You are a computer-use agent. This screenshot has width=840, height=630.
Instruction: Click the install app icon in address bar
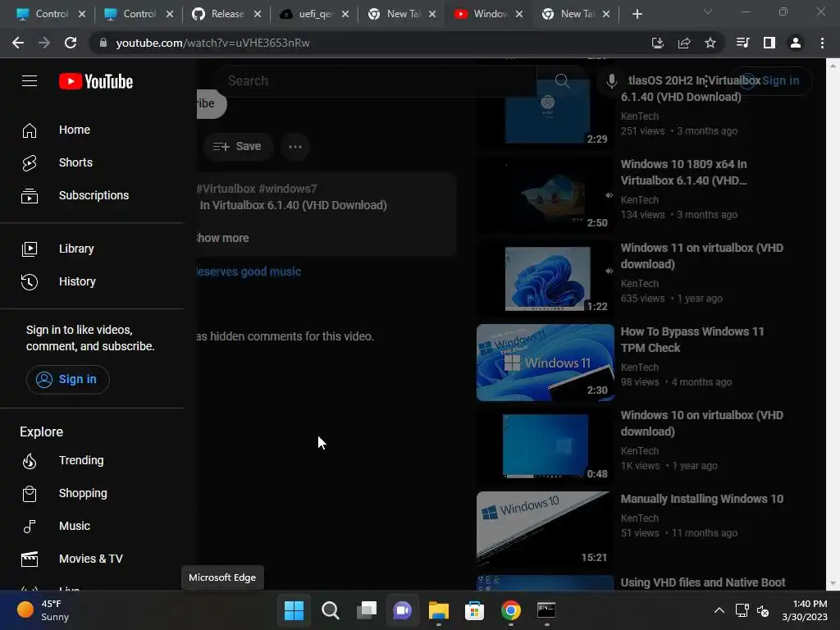click(x=657, y=43)
